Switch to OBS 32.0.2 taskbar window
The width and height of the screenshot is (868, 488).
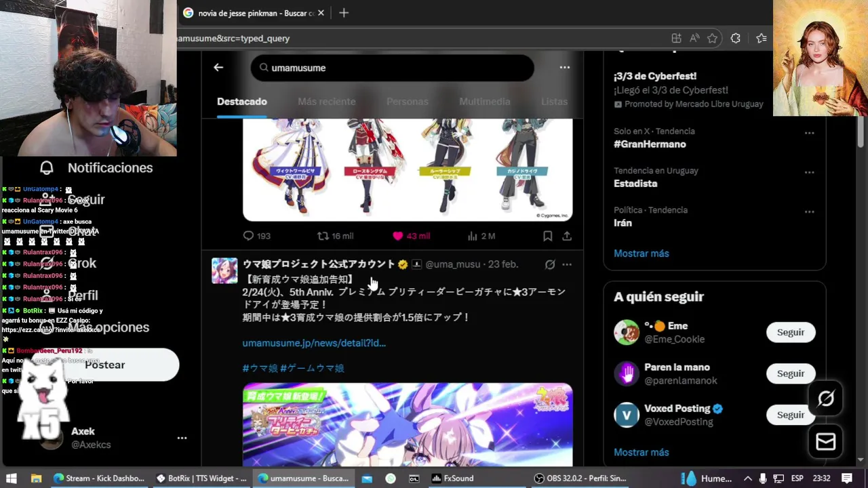pyautogui.click(x=580, y=479)
